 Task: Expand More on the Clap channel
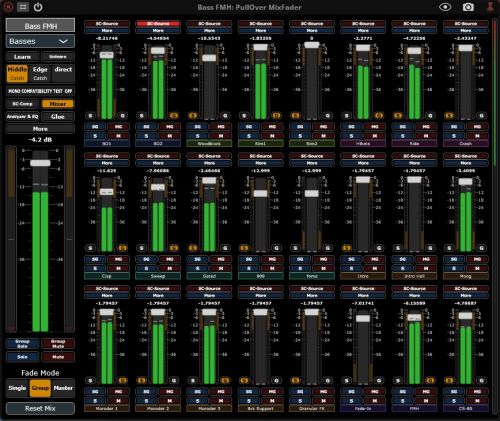click(107, 163)
